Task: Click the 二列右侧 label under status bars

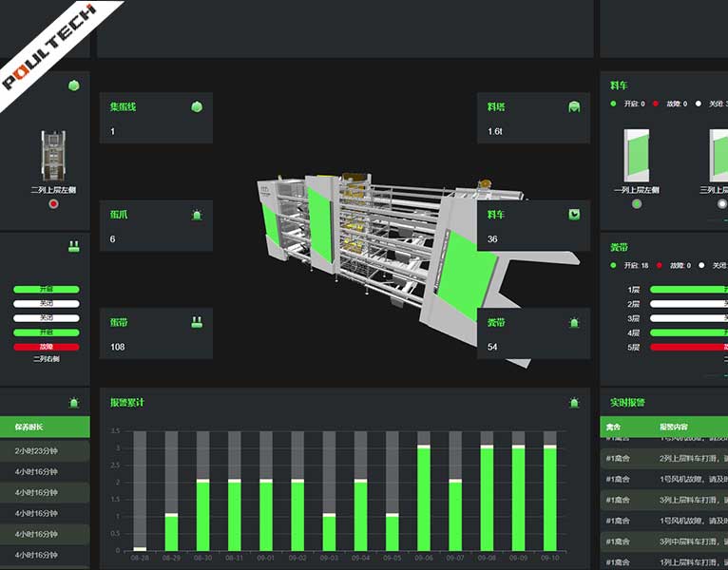Action: click(47, 359)
